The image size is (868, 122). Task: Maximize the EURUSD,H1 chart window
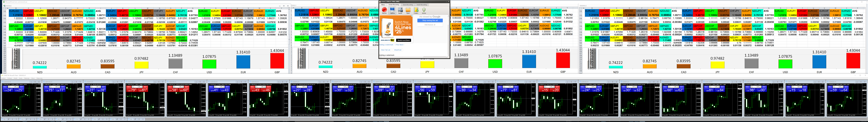(35, 82)
